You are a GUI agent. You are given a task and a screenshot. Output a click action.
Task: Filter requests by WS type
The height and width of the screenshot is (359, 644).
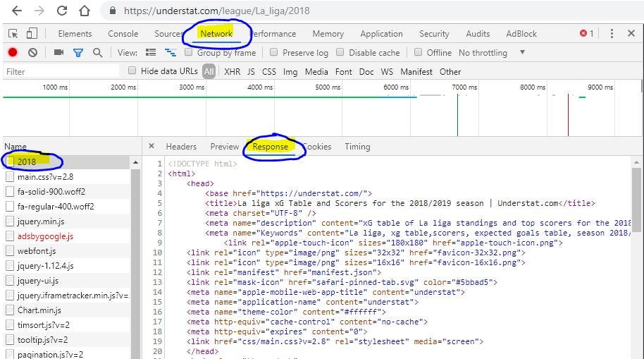pyautogui.click(x=387, y=71)
